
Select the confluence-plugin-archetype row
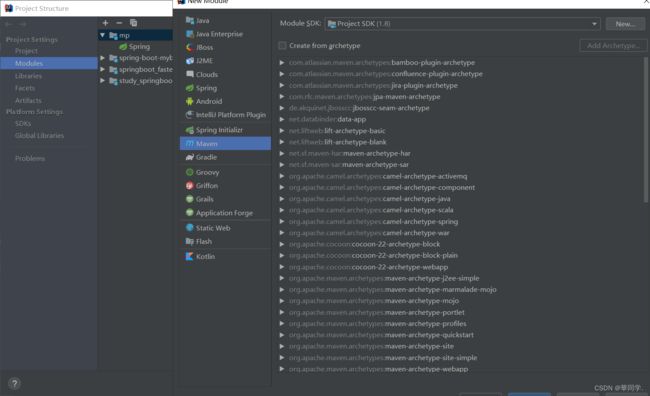(386, 74)
